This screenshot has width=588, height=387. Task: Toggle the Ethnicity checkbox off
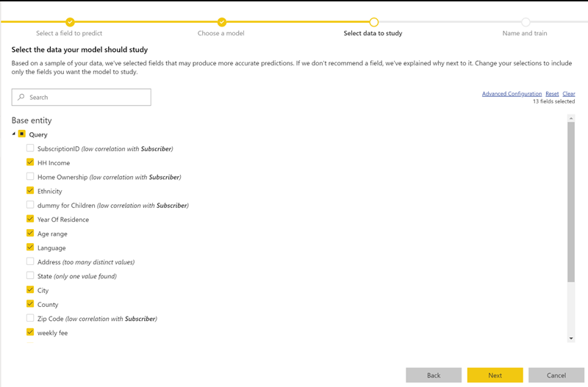click(x=30, y=191)
